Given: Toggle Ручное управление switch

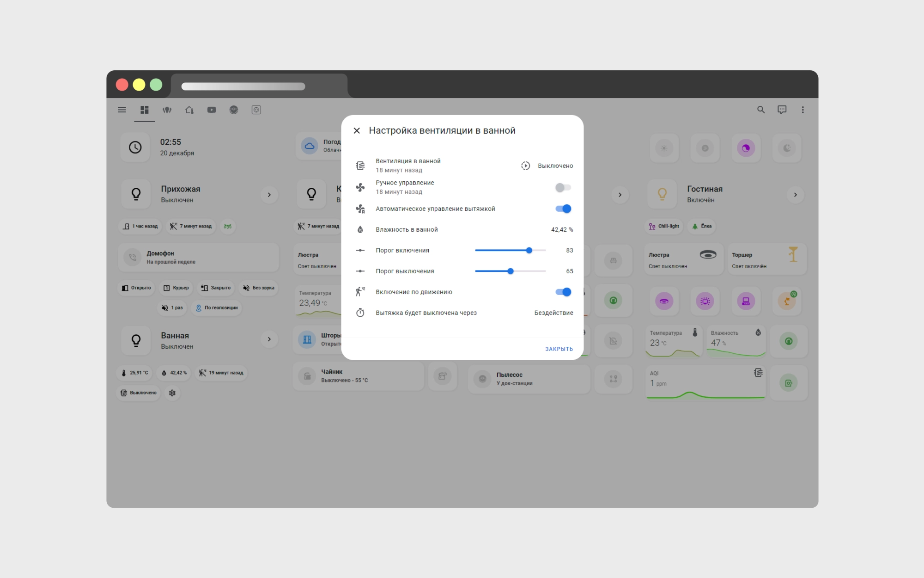Looking at the screenshot, I should coord(563,188).
